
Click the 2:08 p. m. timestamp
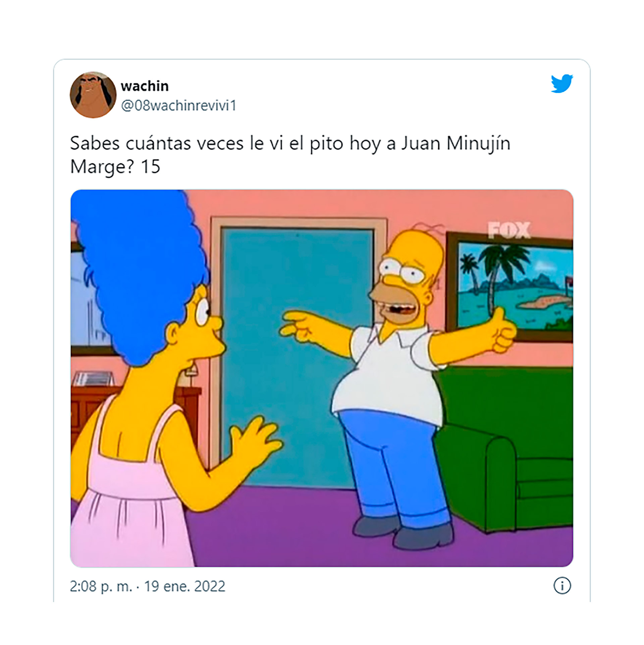point(101,586)
